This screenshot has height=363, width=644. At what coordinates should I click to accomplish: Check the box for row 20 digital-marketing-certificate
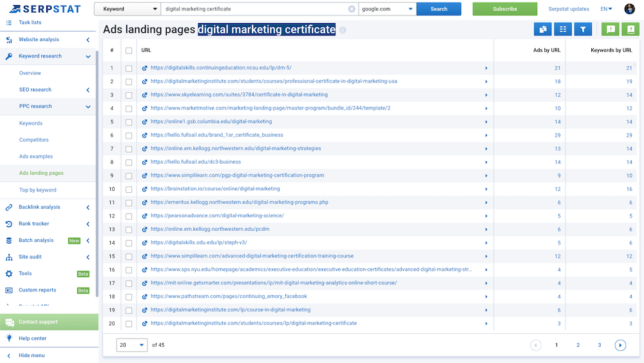pyautogui.click(x=129, y=324)
